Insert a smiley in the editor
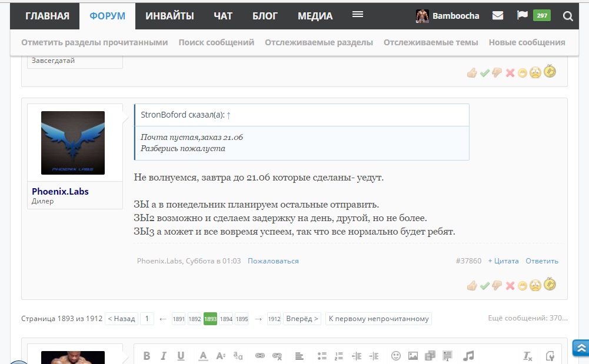This screenshot has width=589, height=364. click(396, 356)
